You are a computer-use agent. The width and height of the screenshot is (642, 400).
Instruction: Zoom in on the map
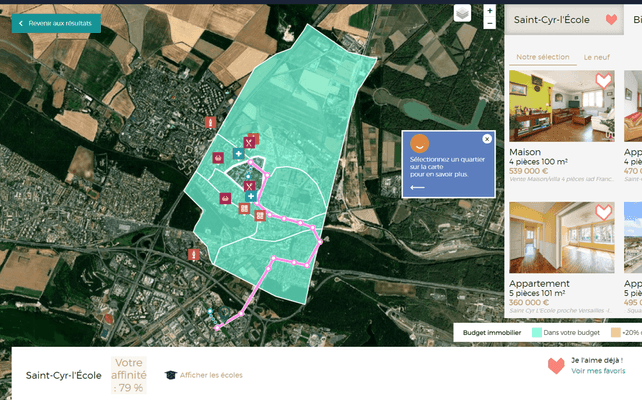click(489, 9)
